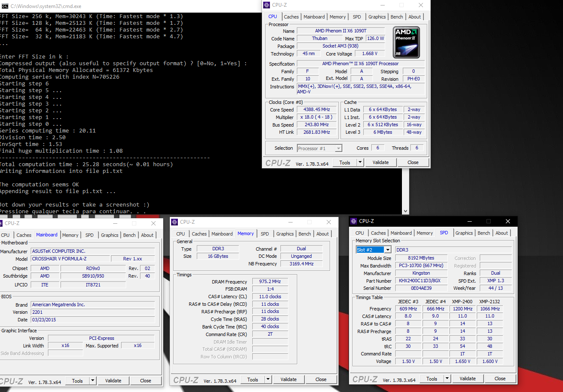Click Validate in the Memory window
The image size is (563, 392).
click(288, 379)
